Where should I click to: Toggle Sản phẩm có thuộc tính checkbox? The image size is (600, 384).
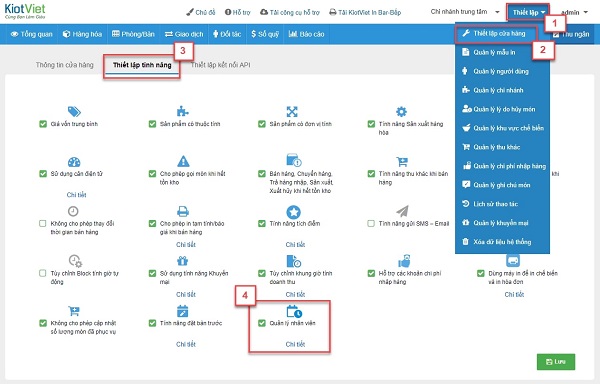(152, 124)
